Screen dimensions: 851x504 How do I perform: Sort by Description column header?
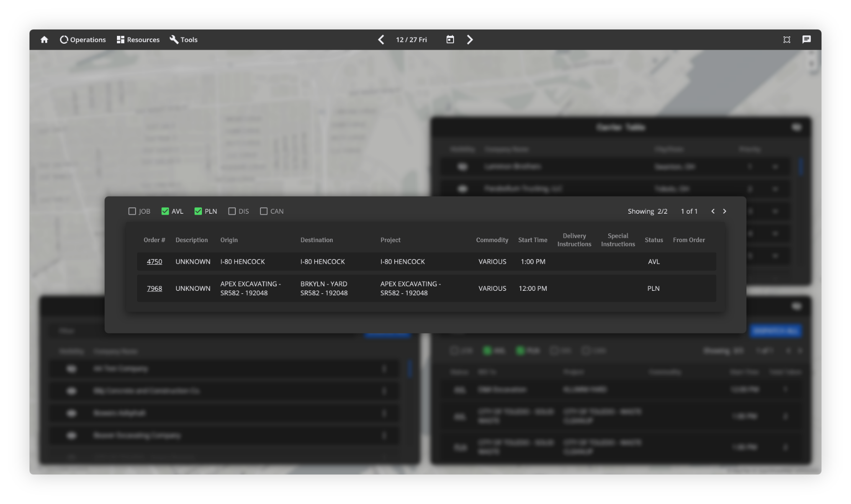coord(192,240)
